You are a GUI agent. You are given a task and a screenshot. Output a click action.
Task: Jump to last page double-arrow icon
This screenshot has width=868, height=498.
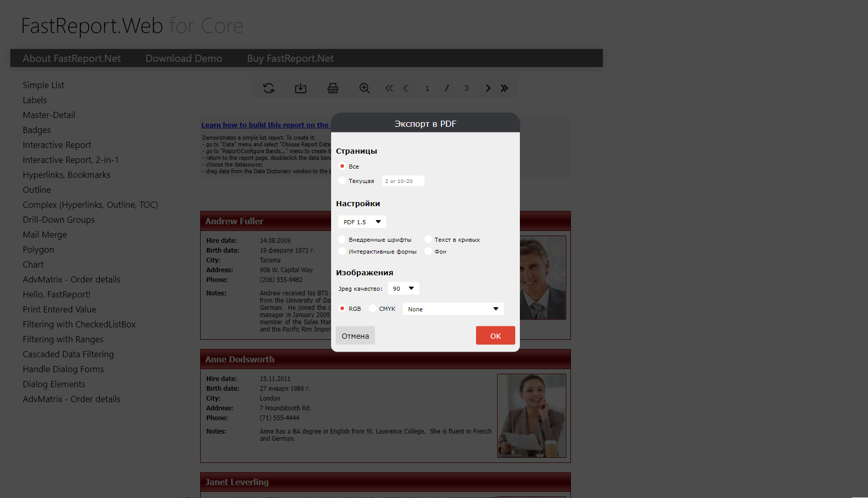pos(504,88)
